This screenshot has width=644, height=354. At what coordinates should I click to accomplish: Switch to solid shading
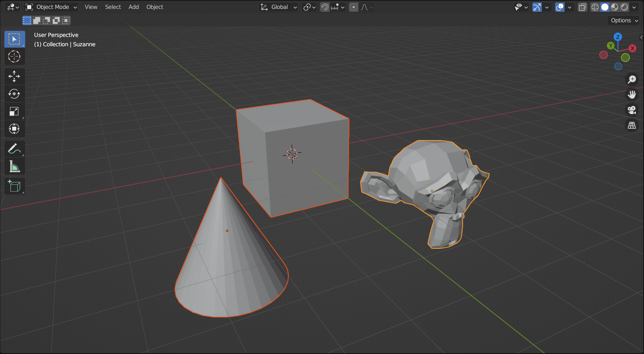tap(605, 7)
